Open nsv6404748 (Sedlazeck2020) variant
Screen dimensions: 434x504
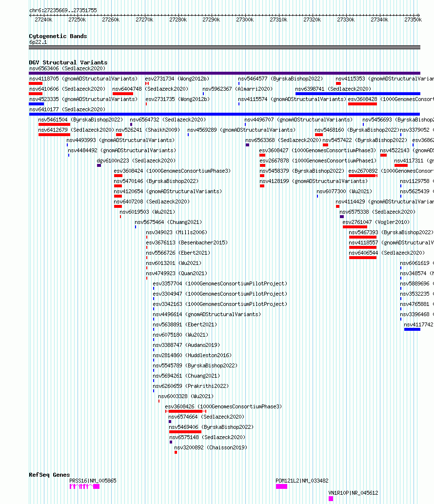(150, 89)
